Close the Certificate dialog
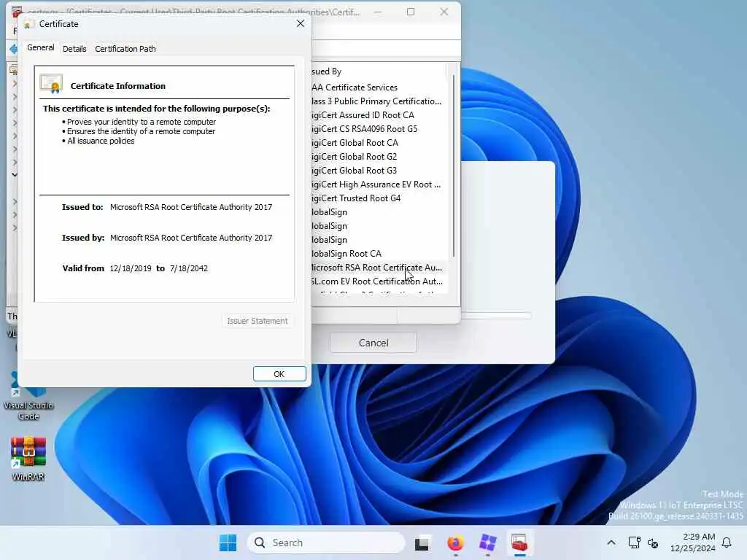The height and width of the screenshot is (560, 747). click(x=300, y=23)
